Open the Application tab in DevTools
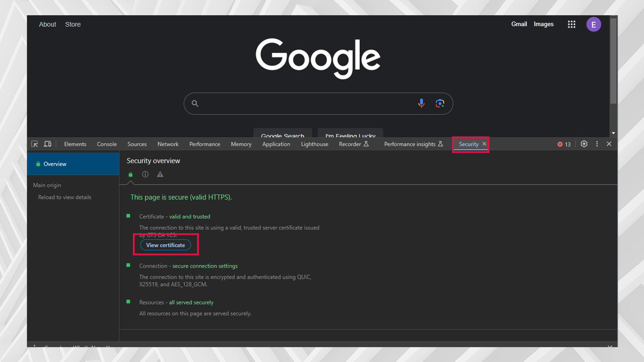This screenshot has width=644, height=362. click(276, 144)
